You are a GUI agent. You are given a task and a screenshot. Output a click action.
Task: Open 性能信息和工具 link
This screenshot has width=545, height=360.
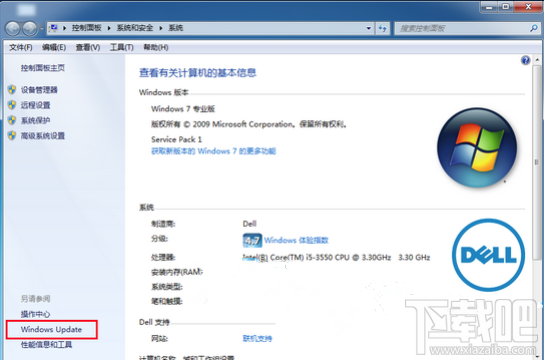pos(47,345)
